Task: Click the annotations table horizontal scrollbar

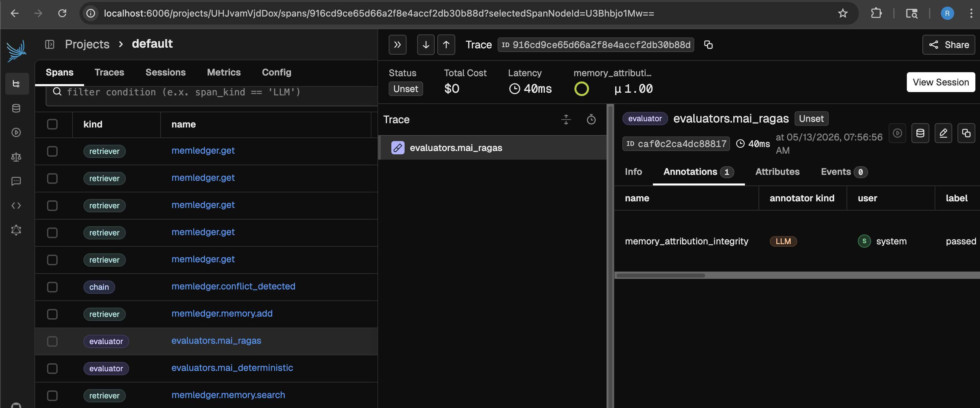Action: (661, 276)
